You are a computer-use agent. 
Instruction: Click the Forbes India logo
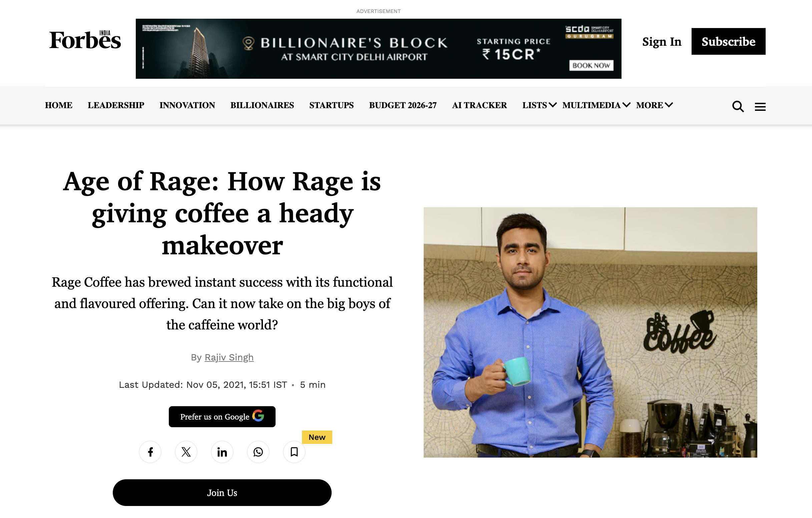click(85, 40)
